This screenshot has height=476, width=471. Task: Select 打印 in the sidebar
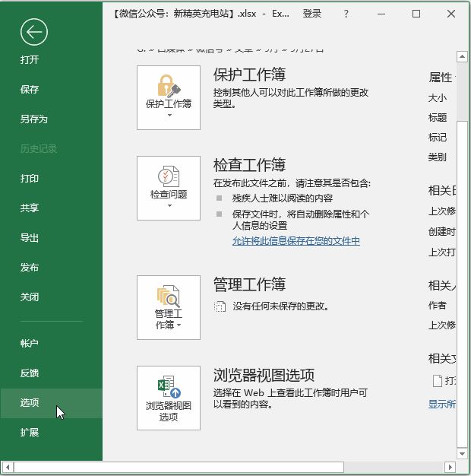point(30,179)
